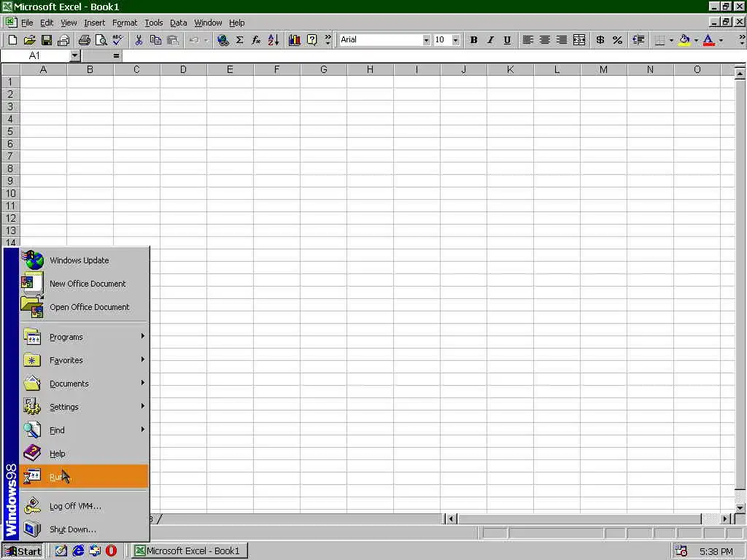Print the sheet using the printer icon
The width and height of the screenshot is (747, 560).
tap(85, 40)
